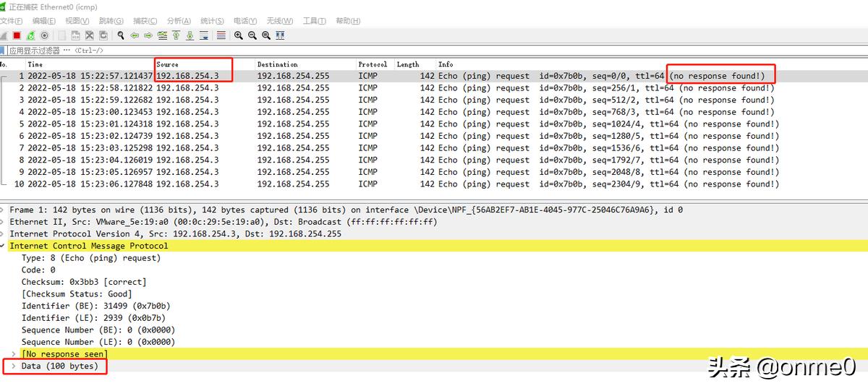This screenshot has width=868, height=391.
Task: Open the 文件 (File) menu
Action: pos(11,21)
